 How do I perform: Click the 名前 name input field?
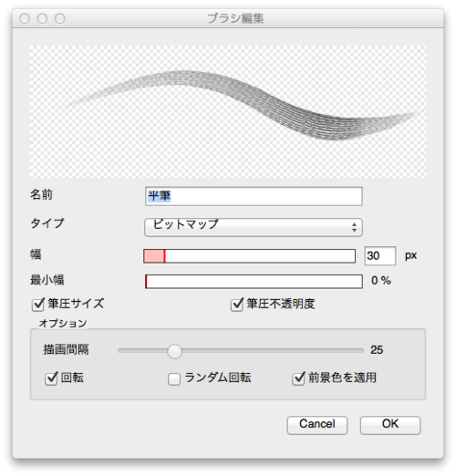(x=254, y=196)
